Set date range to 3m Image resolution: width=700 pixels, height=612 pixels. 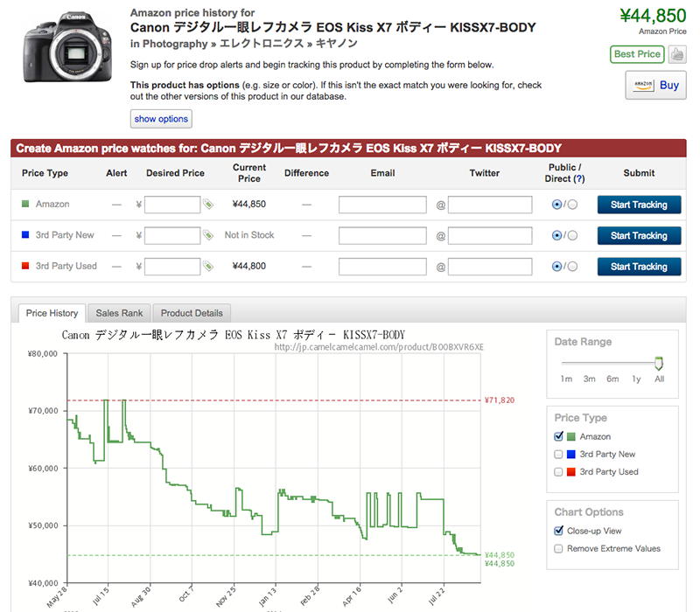point(589,379)
